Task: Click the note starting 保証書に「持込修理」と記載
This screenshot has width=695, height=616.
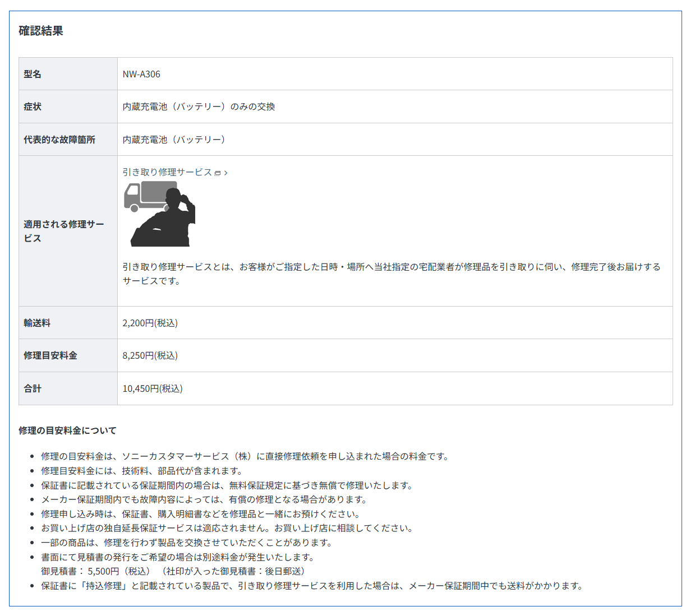Action: tap(313, 586)
